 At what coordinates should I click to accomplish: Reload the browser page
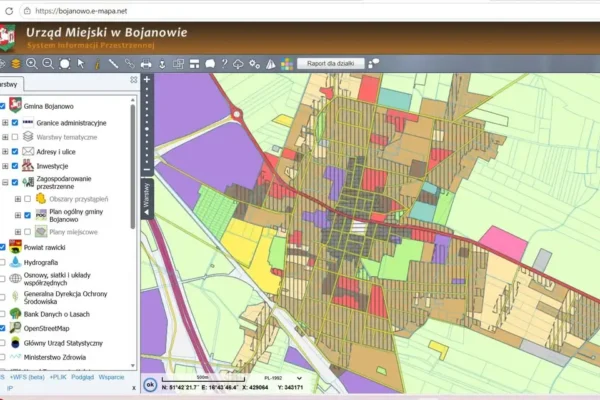tap(9, 11)
